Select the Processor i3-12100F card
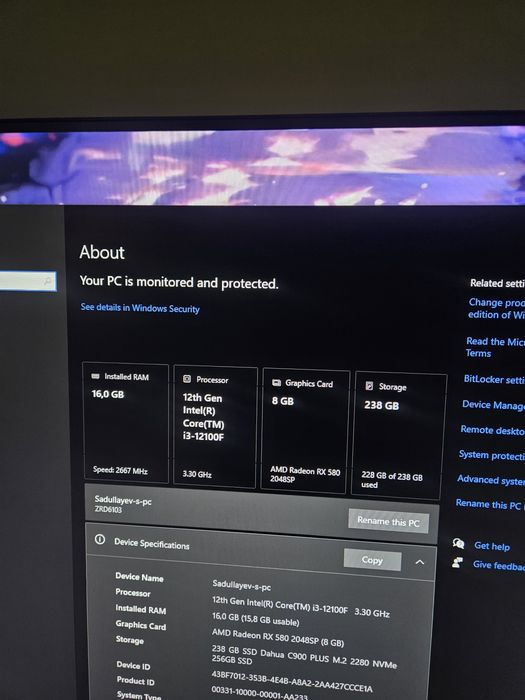 tap(215, 427)
